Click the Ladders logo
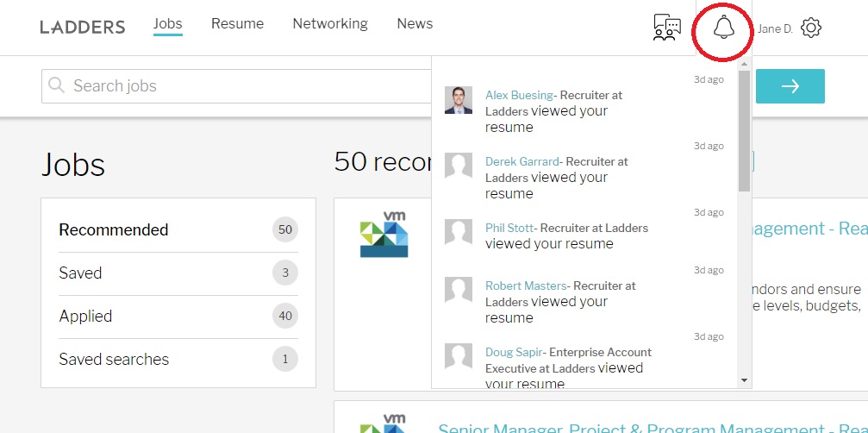 [x=83, y=27]
